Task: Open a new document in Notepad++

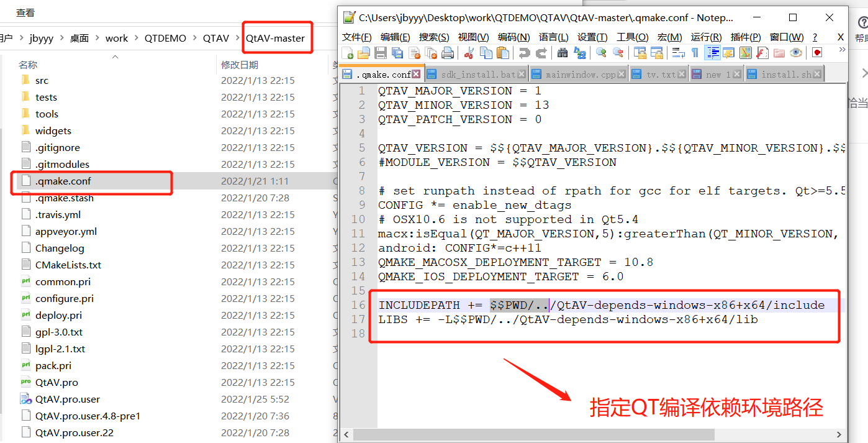Action: pyautogui.click(x=346, y=53)
